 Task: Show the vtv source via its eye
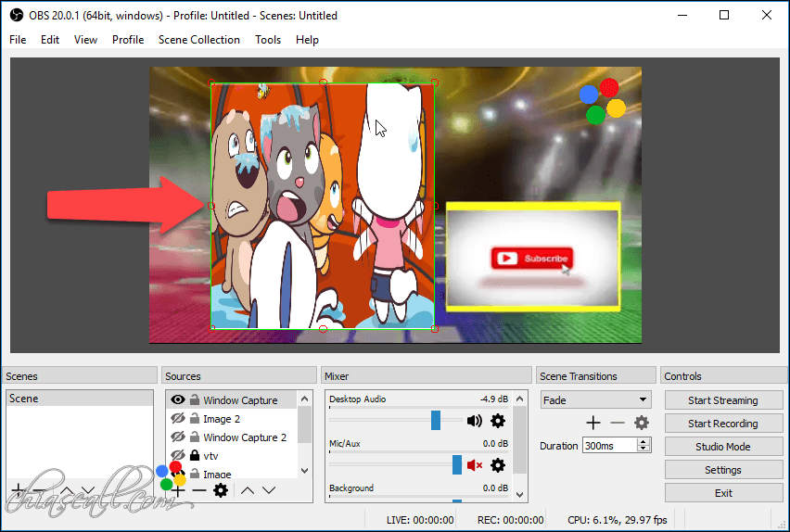click(178, 455)
